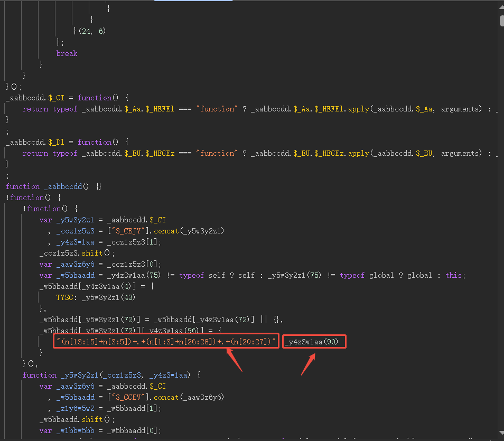Click the ', _y4z3w1aa = _ccz1z5z3[1];' line
The height and width of the screenshot is (441, 504).
coord(105,242)
